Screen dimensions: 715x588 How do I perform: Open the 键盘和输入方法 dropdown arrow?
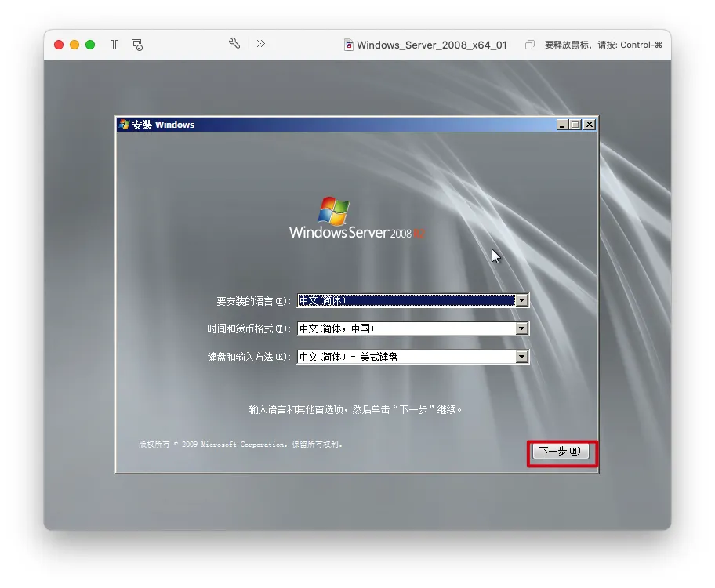(x=522, y=357)
